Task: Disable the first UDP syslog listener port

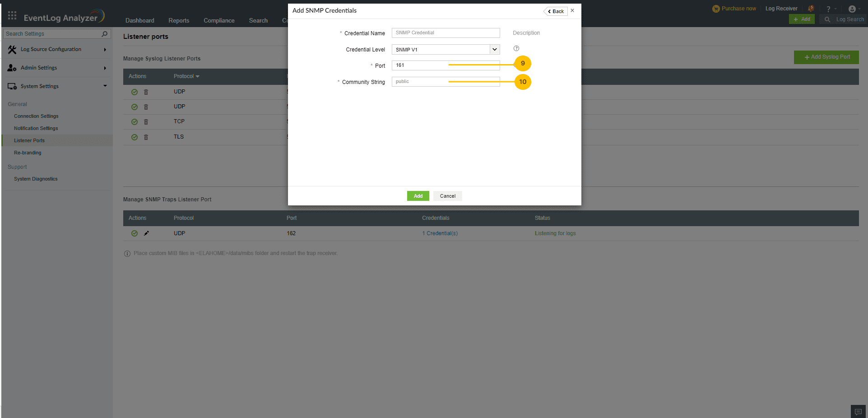Action: coord(134,92)
